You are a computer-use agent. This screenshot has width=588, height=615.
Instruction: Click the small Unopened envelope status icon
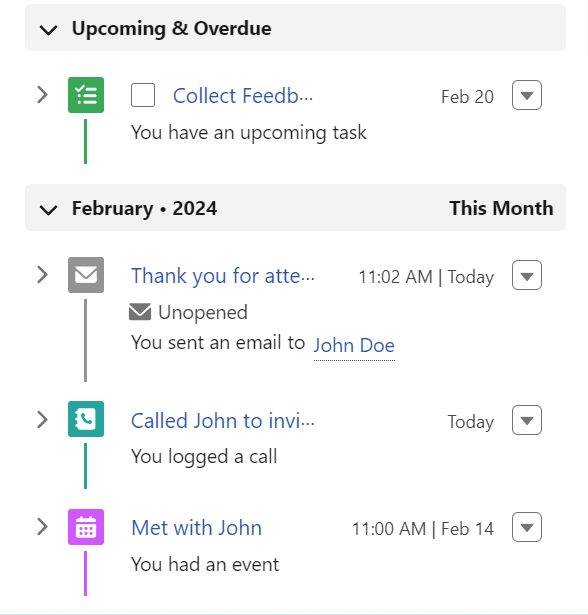click(x=140, y=312)
